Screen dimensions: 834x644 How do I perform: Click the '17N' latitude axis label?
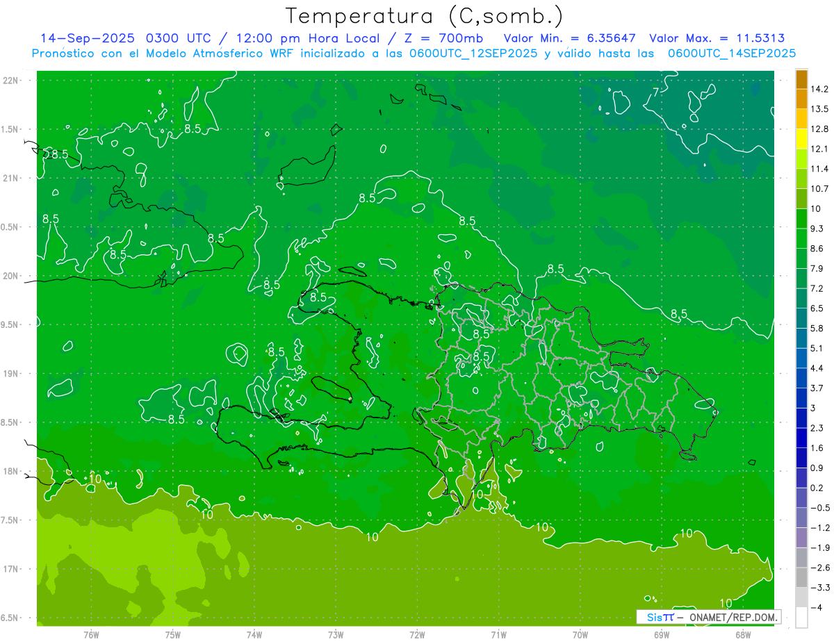pos(12,569)
